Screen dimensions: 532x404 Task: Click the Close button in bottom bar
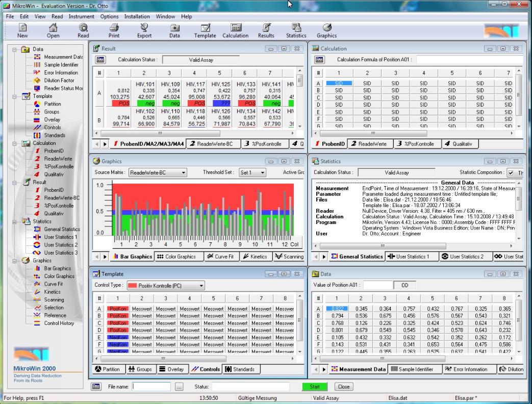pyautogui.click(x=344, y=387)
